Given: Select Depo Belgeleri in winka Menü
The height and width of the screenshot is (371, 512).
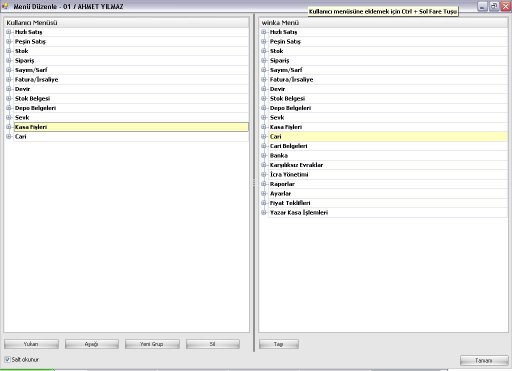Looking at the screenshot, I should [x=290, y=108].
